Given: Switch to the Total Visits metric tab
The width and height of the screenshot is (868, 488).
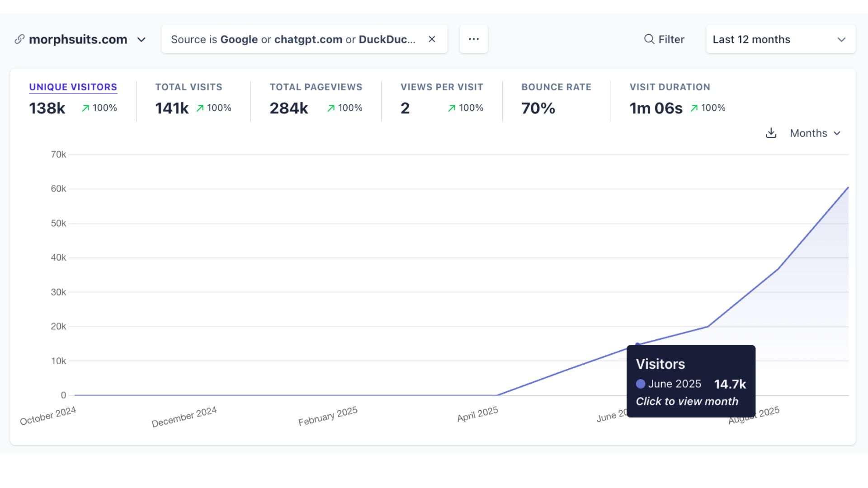Looking at the screenshot, I should [189, 87].
